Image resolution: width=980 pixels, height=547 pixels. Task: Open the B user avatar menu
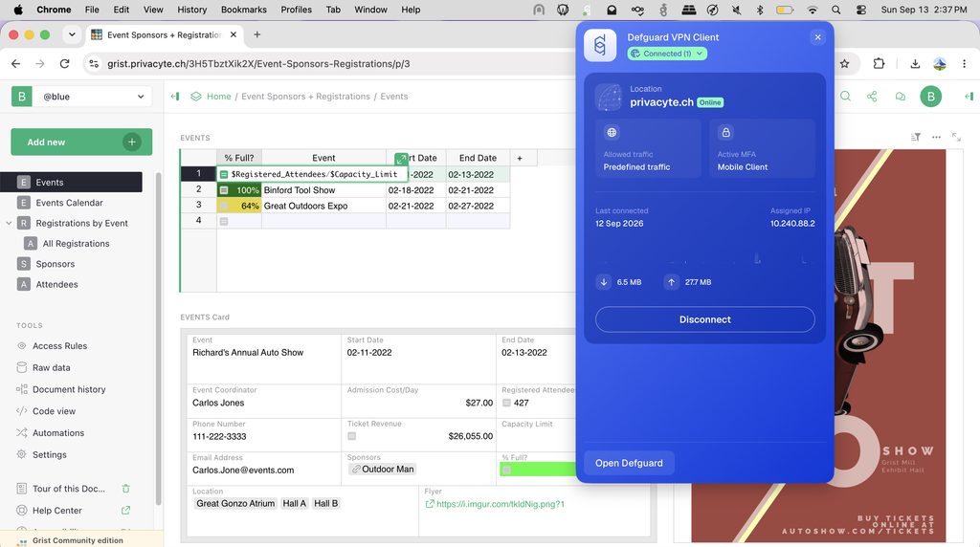[930, 97]
